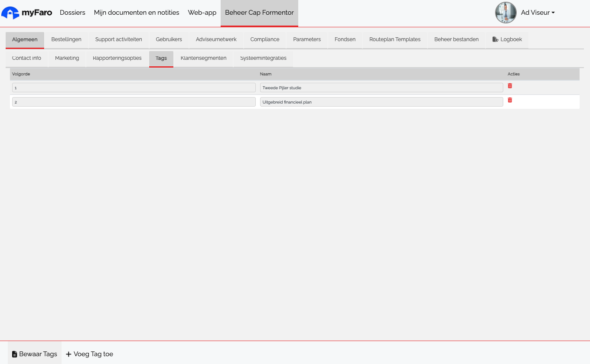This screenshot has height=364, width=590.
Task: Go to the Dossiers menu
Action: 72,13
